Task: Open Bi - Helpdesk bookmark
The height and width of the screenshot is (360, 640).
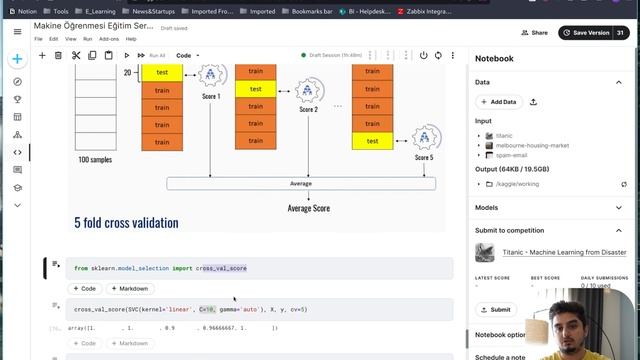Action: click(365, 11)
